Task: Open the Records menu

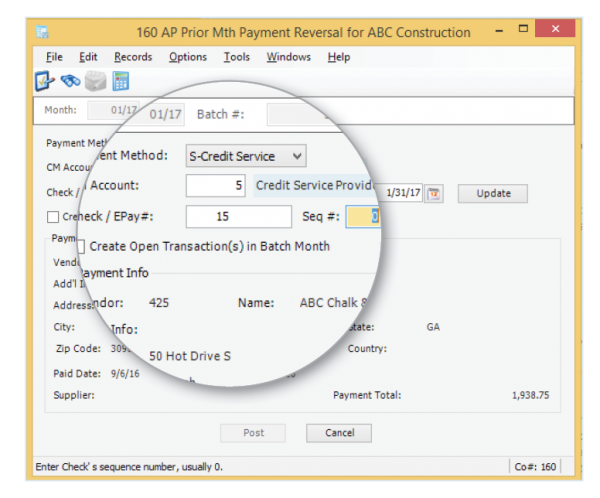Action: 133,57
